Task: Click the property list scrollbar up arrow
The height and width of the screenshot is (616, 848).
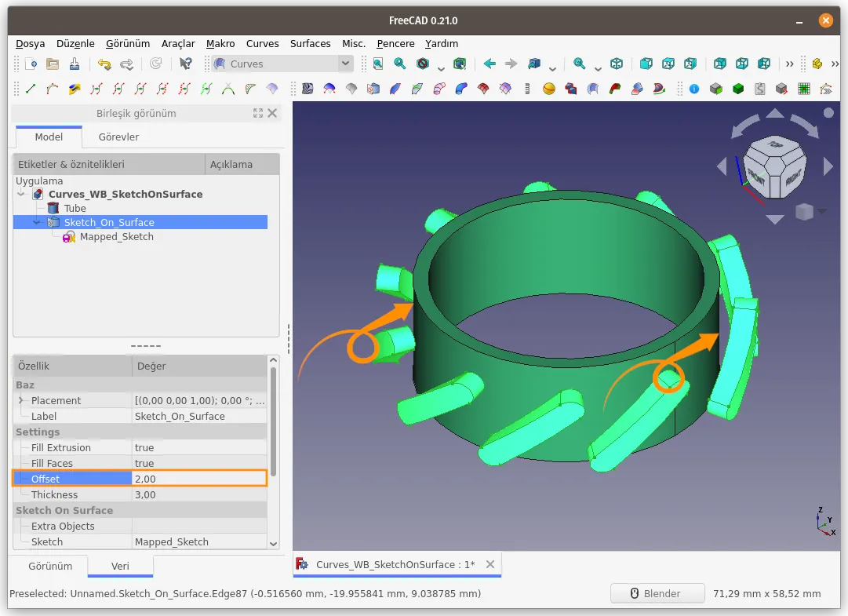Action: [x=273, y=360]
